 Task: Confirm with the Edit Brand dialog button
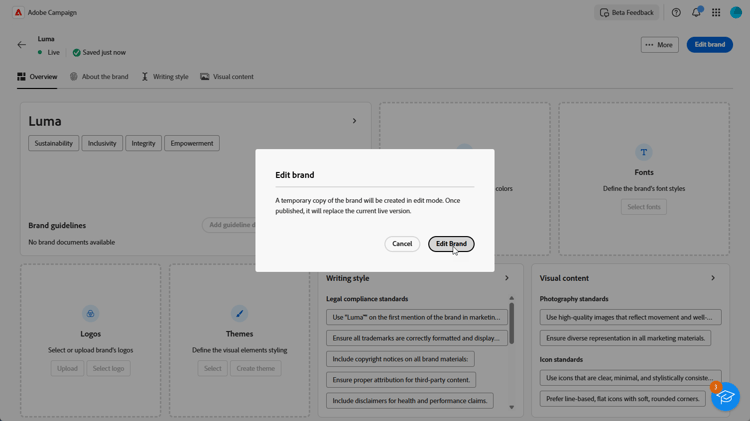[x=451, y=244]
